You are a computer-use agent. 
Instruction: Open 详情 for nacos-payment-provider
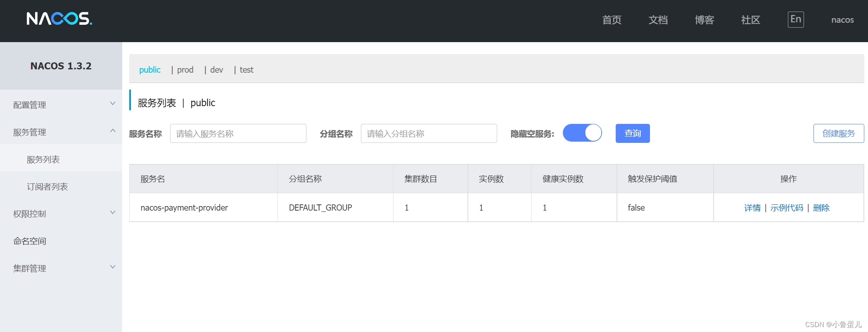pyautogui.click(x=752, y=208)
